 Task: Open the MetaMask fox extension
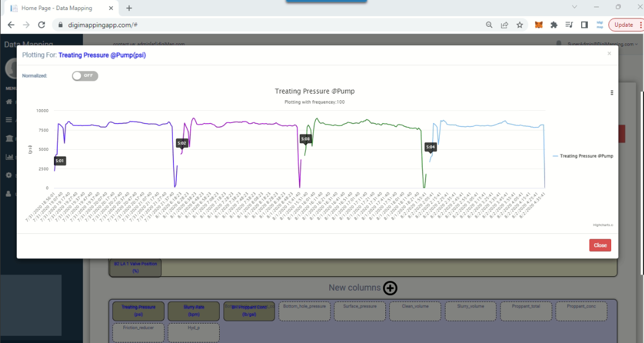tap(538, 25)
